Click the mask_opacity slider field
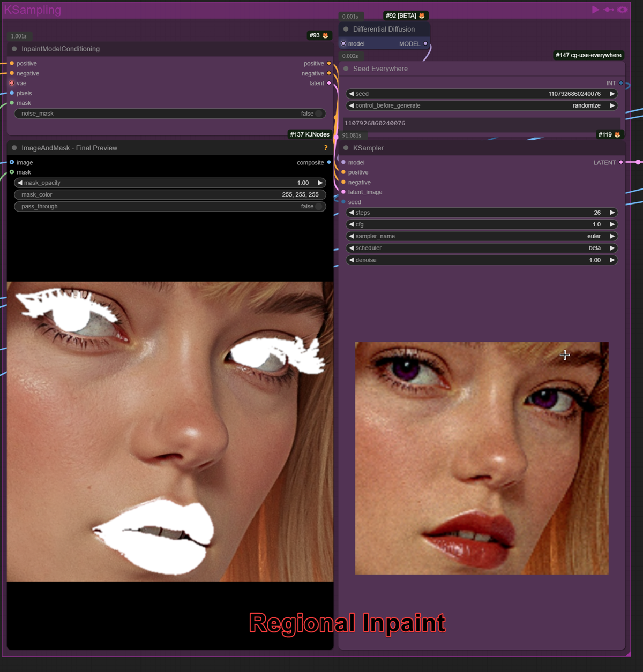 click(x=170, y=183)
